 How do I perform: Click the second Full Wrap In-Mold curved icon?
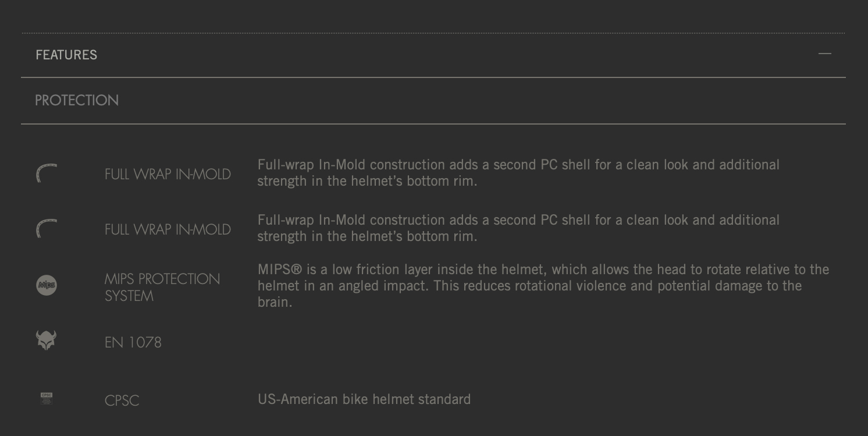[x=47, y=229]
